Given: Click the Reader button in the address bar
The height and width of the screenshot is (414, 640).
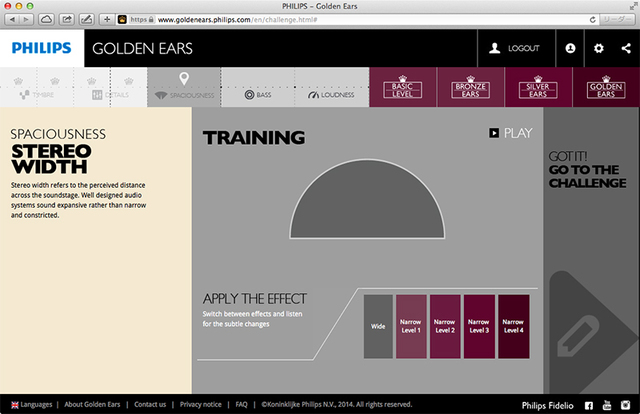Looking at the screenshot, I should [x=617, y=20].
